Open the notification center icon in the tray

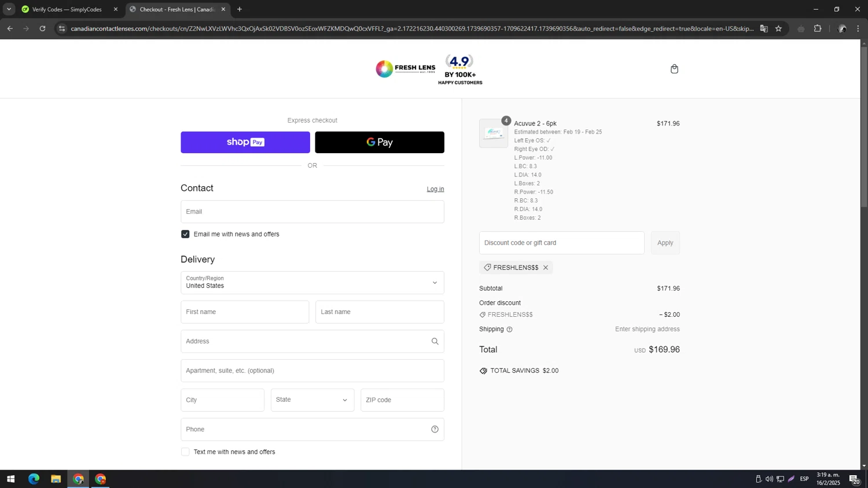(854, 479)
